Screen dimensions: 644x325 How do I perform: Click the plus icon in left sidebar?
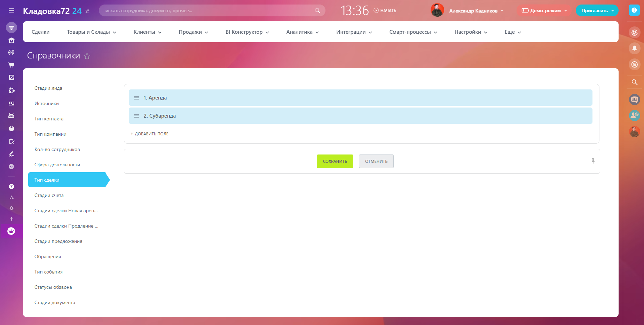11,219
